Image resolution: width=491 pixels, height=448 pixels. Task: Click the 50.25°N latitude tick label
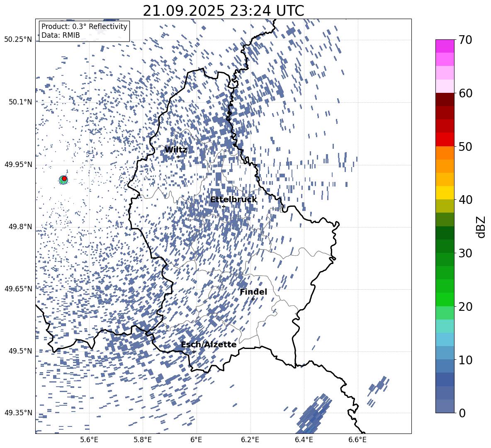18,40
